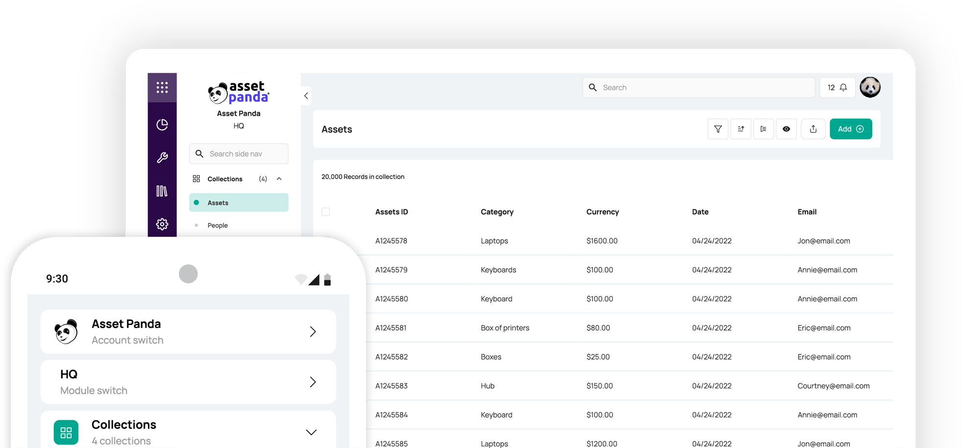Click the $80.00 currency cell
The image size is (980, 448).
(598, 328)
